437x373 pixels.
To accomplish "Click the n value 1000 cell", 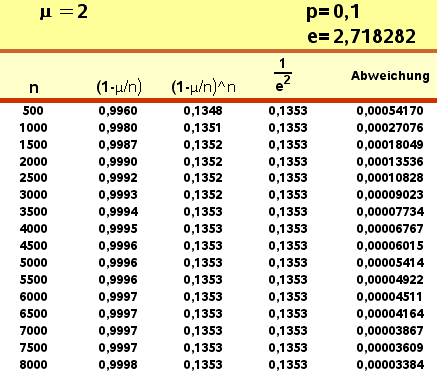I will click(x=33, y=128).
